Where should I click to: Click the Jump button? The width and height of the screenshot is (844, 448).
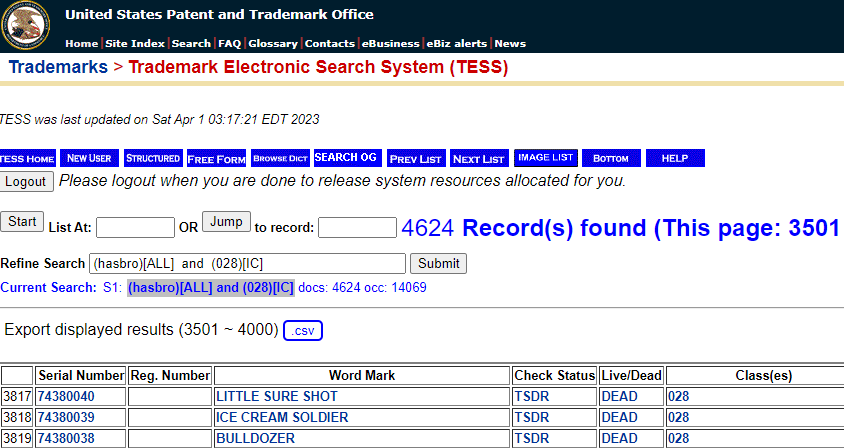coord(226,222)
